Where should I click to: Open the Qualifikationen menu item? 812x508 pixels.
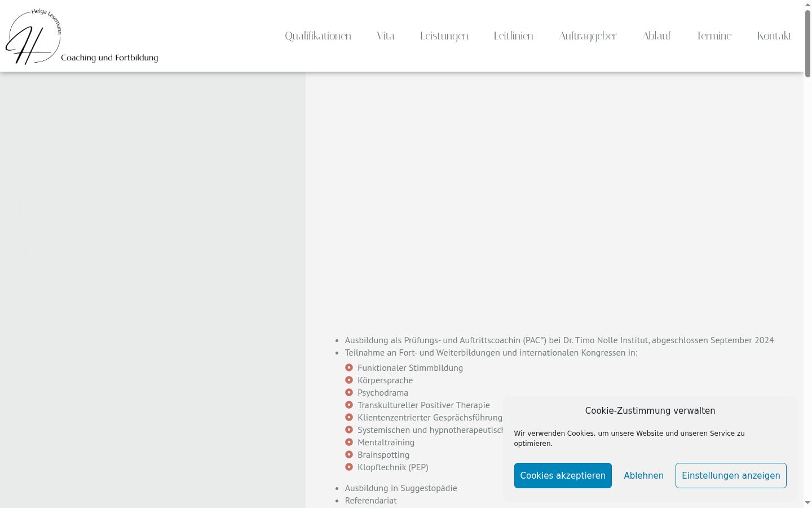point(318,36)
